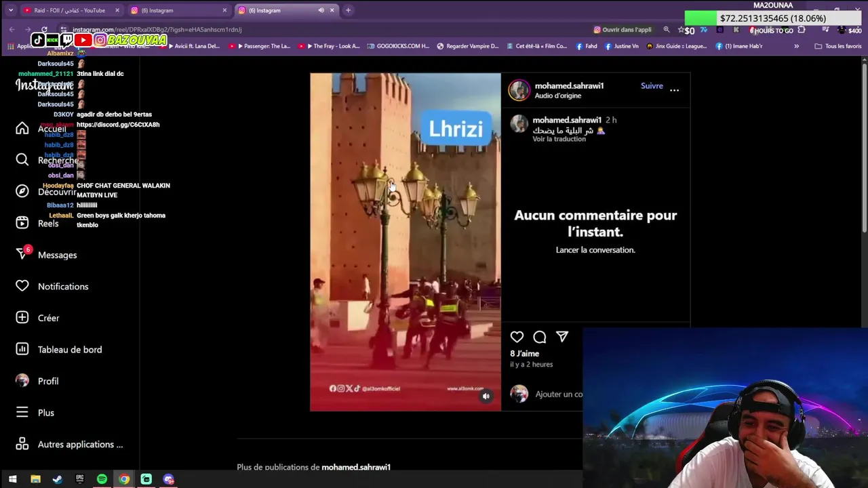Screen dimensions: 868x488
Task: Switch to the second Instagram tab
Action: (176, 10)
